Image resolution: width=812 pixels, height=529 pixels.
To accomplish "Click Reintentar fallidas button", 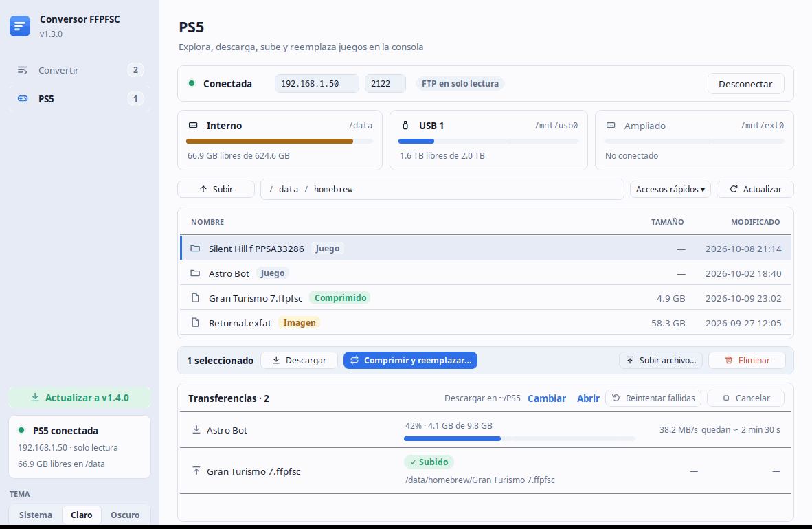I will (653, 398).
